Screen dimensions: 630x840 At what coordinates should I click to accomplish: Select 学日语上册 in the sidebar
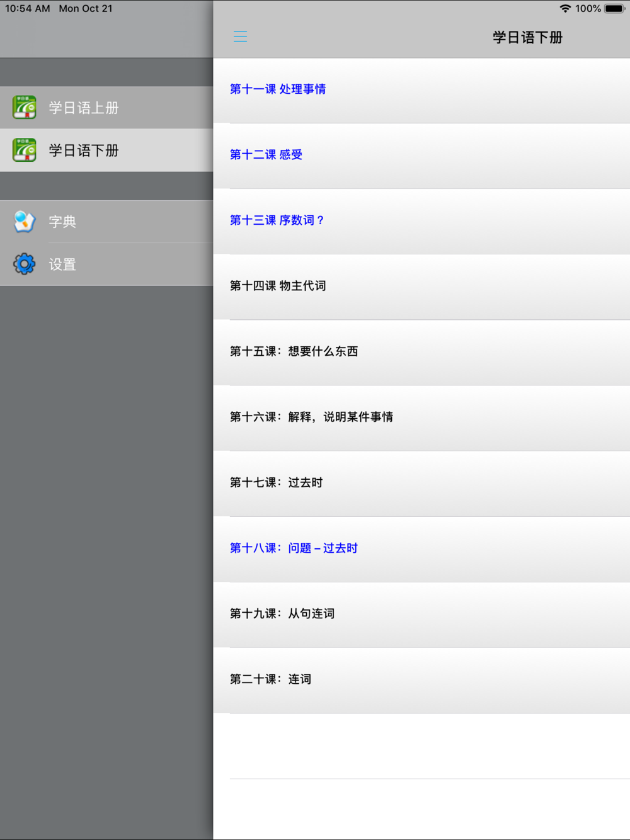(106, 108)
